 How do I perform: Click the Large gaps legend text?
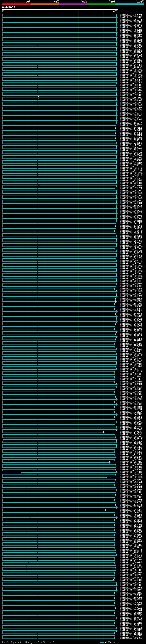pos(28,642)
